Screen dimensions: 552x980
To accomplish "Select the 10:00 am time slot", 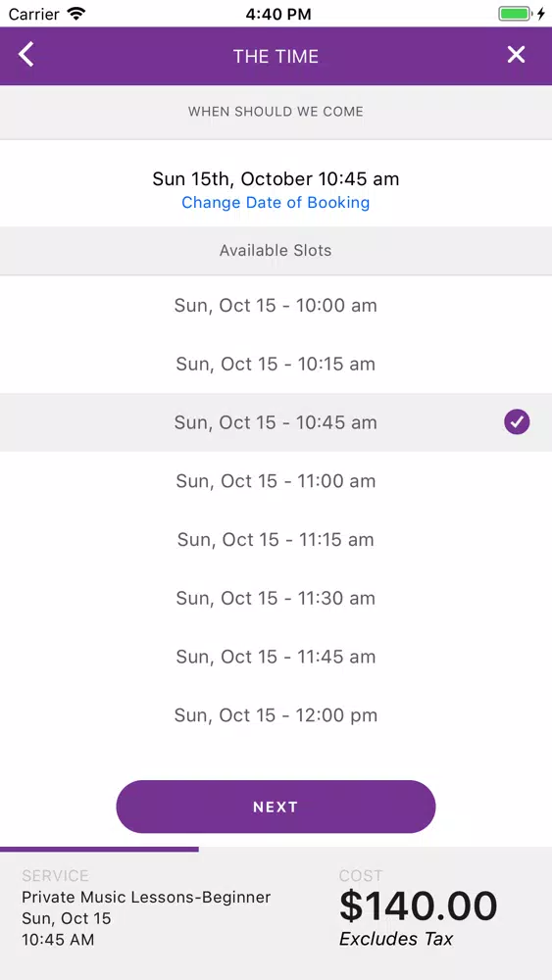I will tap(276, 306).
